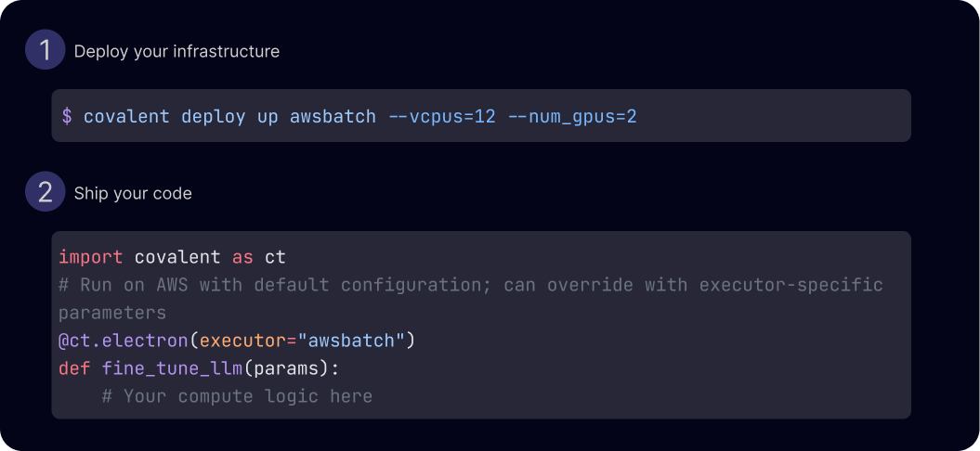Click the --num_gpus=2 flag
This screenshot has width=980, height=451.
[x=572, y=117]
